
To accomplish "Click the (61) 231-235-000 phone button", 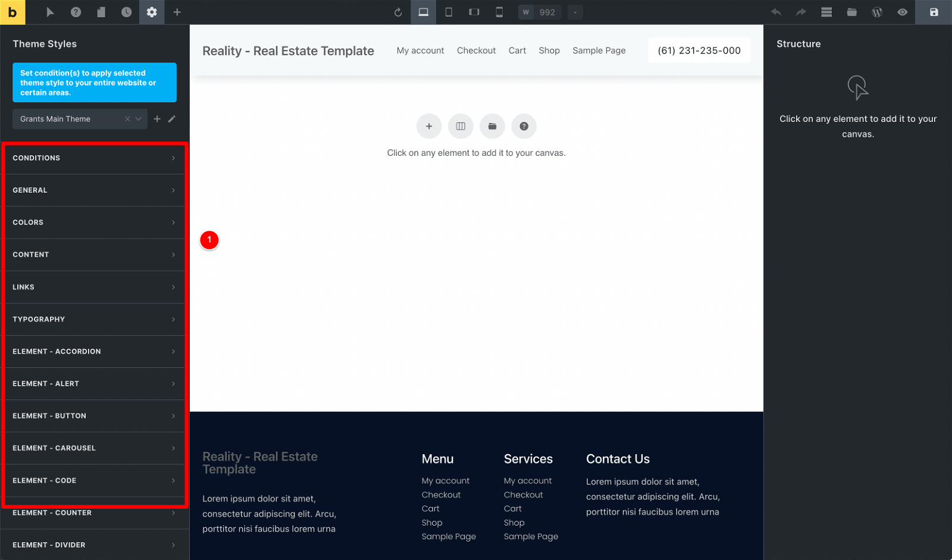I will [x=699, y=51].
